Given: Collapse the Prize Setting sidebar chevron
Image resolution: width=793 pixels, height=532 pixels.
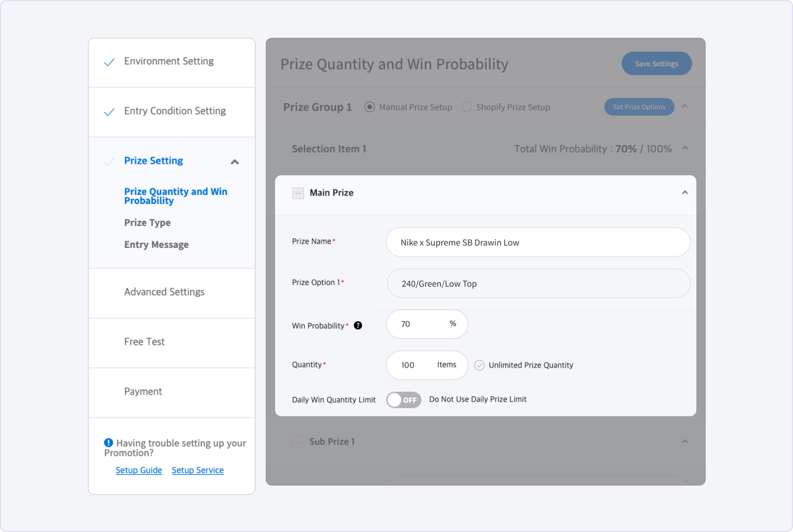Looking at the screenshot, I should (234, 162).
